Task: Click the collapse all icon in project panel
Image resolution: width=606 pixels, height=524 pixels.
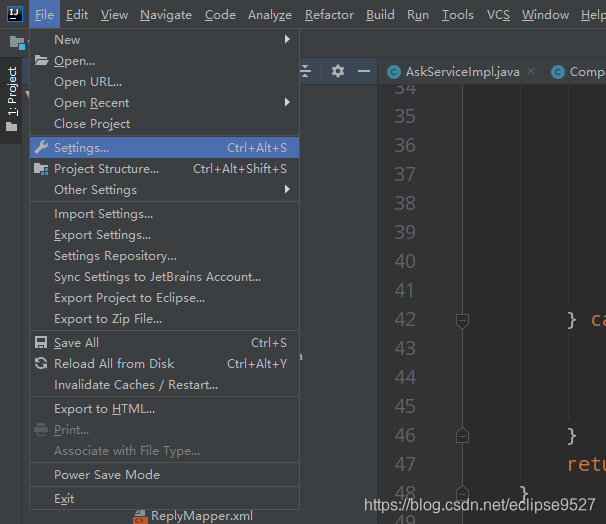Action: [x=305, y=71]
